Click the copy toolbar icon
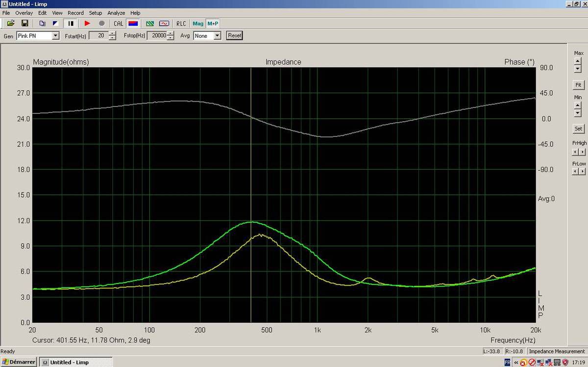588x367 pixels. [42, 23]
